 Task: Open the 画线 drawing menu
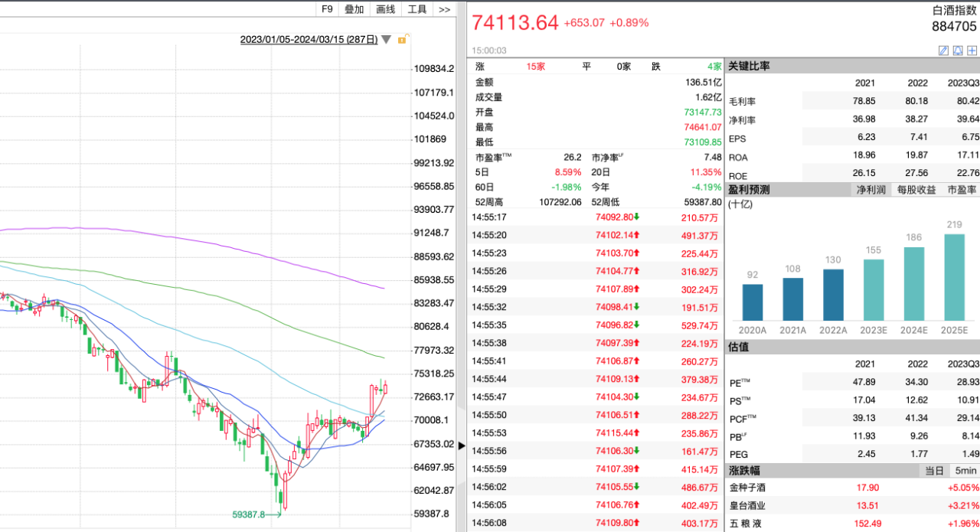pyautogui.click(x=386, y=9)
